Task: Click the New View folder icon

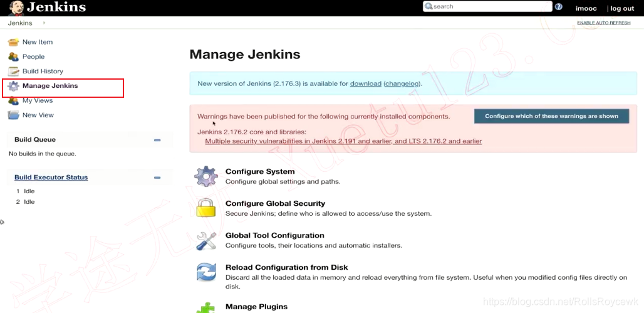Action: [x=14, y=115]
